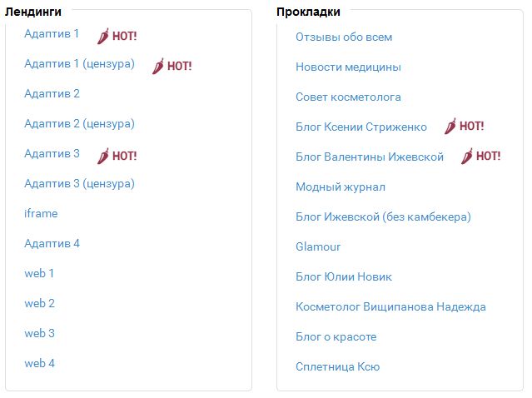The width and height of the screenshot is (532, 398).
Task: Select the Совет косметолога link
Action: 349,97
